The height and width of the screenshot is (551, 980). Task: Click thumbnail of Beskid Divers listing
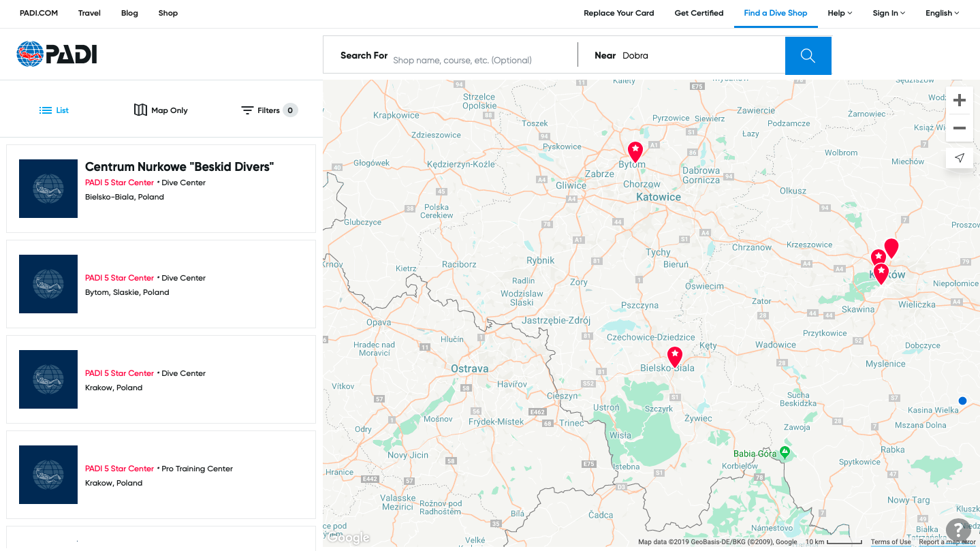pyautogui.click(x=48, y=189)
